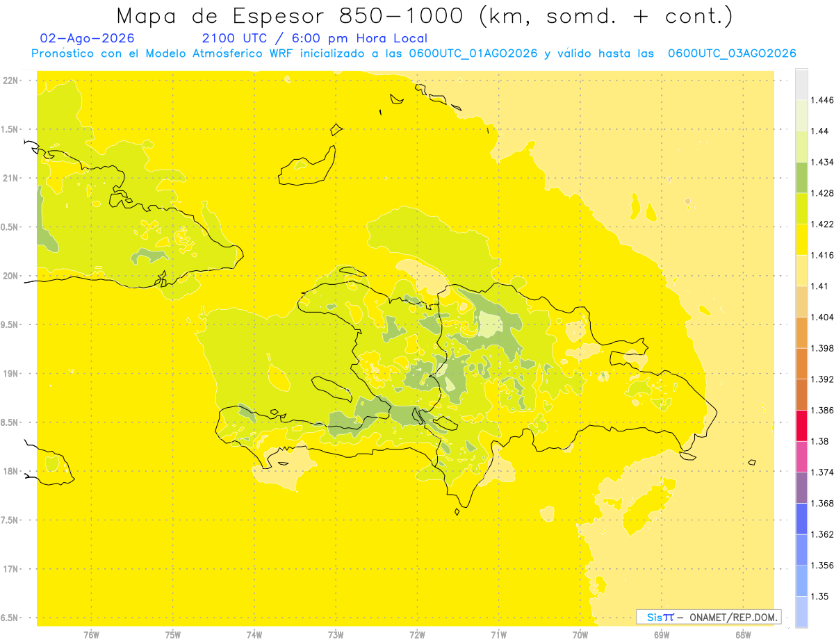The height and width of the screenshot is (644, 834).
Task: Pick the dark green swatch between 1.428 and 1.434
Action: click(x=802, y=178)
